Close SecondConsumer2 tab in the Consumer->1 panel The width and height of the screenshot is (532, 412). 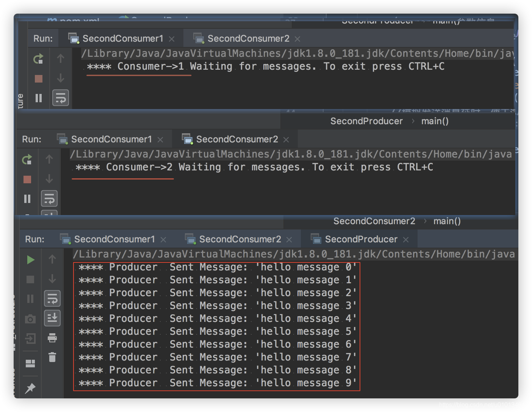pyautogui.click(x=297, y=39)
